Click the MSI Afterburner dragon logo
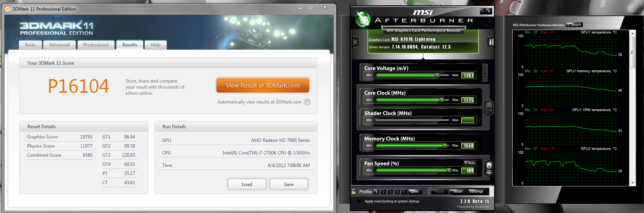Screen dimensions: 644x213 point(363,19)
